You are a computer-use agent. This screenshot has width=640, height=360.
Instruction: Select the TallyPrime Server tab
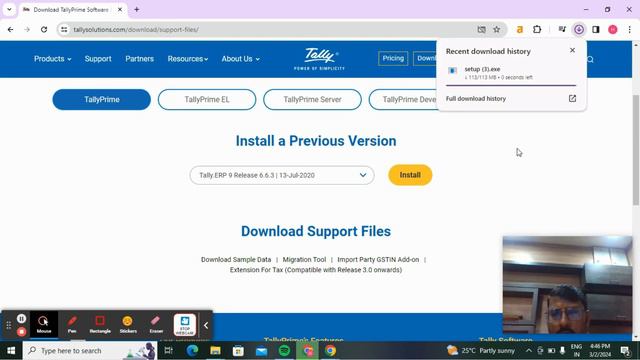click(x=312, y=100)
